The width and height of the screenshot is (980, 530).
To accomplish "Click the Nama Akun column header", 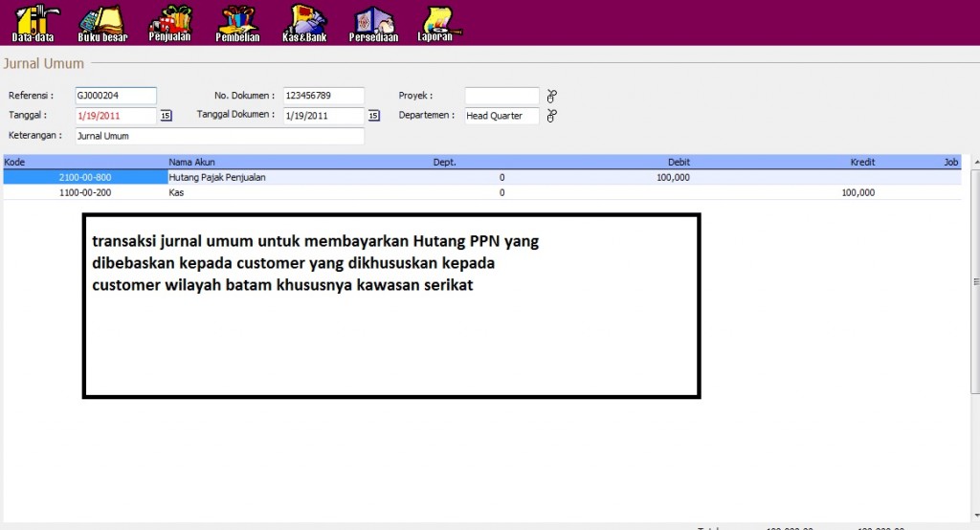I will [191, 162].
